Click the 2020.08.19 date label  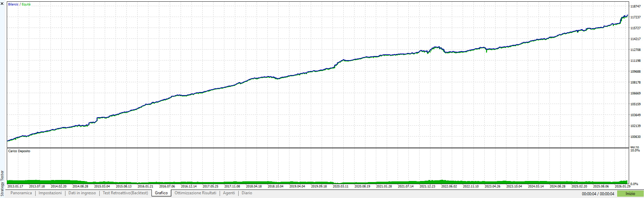(362, 186)
